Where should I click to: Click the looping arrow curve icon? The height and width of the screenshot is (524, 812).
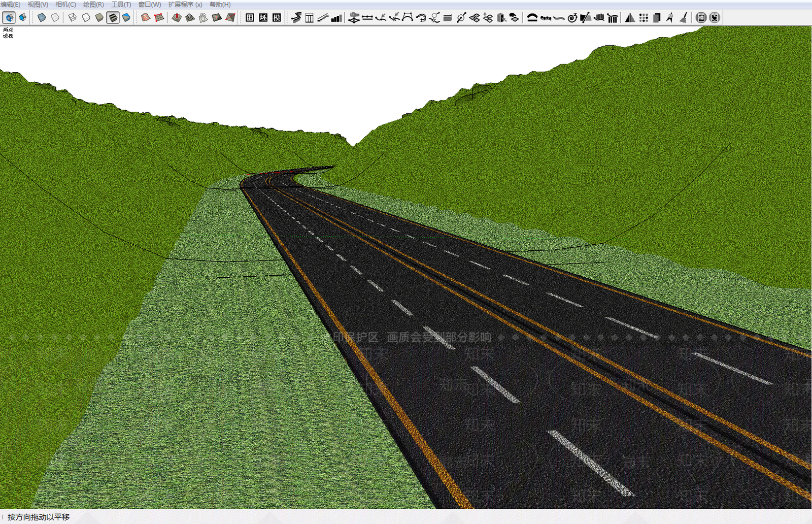421,18
